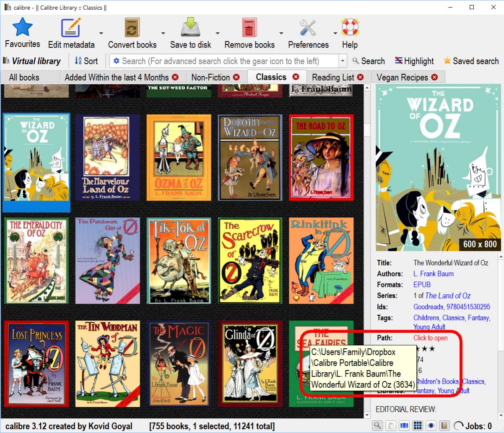Select The Emerald City of Oz cover
Image resolution: width=504 pixels, height=433 pixels.
(x=36, y=261)
